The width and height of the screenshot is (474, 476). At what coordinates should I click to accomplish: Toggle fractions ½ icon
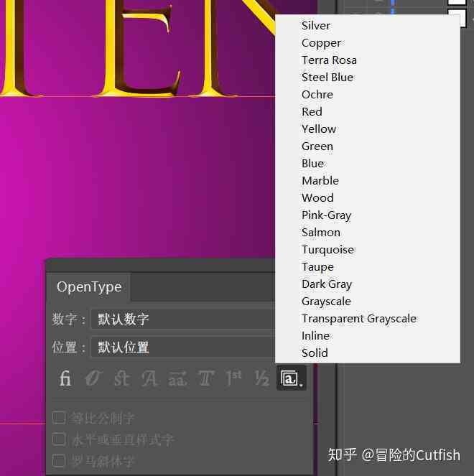(x=261, y=378)
